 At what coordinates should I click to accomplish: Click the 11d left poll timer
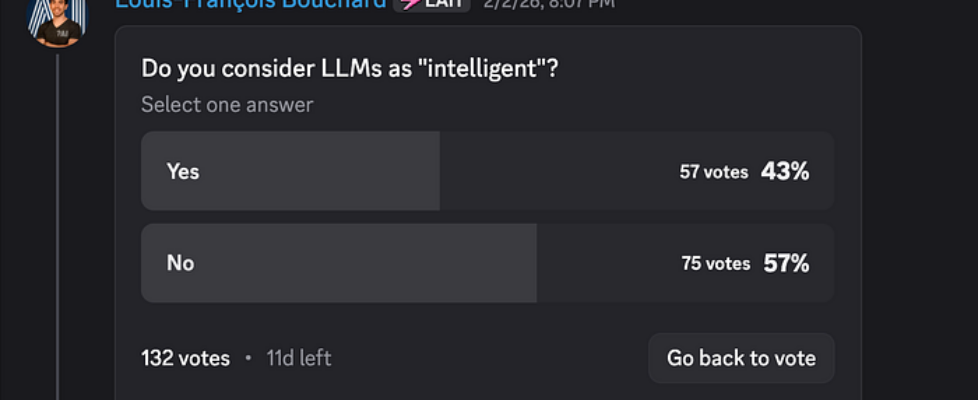[299, 358]
